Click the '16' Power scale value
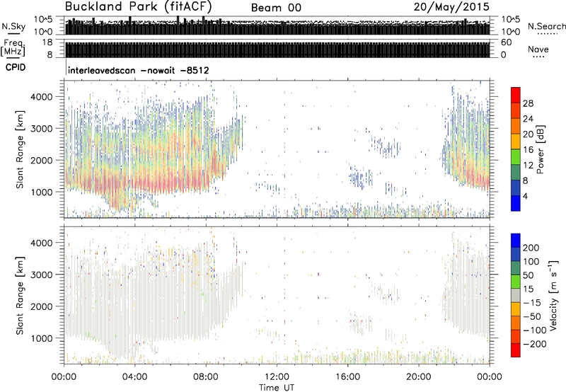The height and width of the screenshot is (392, 566). click(528, 150)
